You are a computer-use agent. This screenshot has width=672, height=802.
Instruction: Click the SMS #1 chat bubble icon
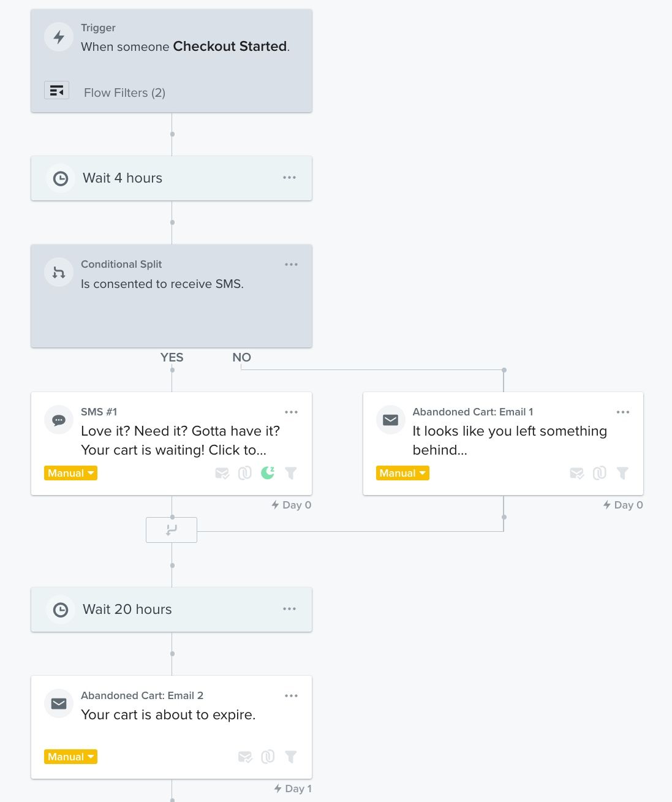[x=59, y=420]
